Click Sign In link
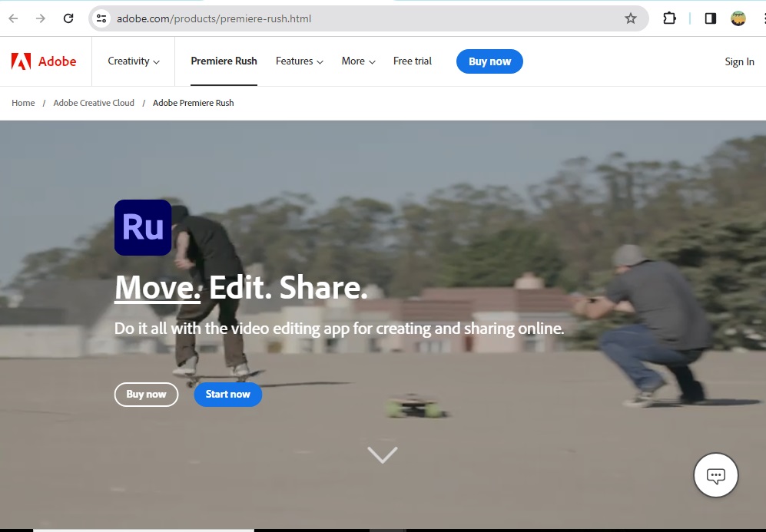 pos(739,62)
